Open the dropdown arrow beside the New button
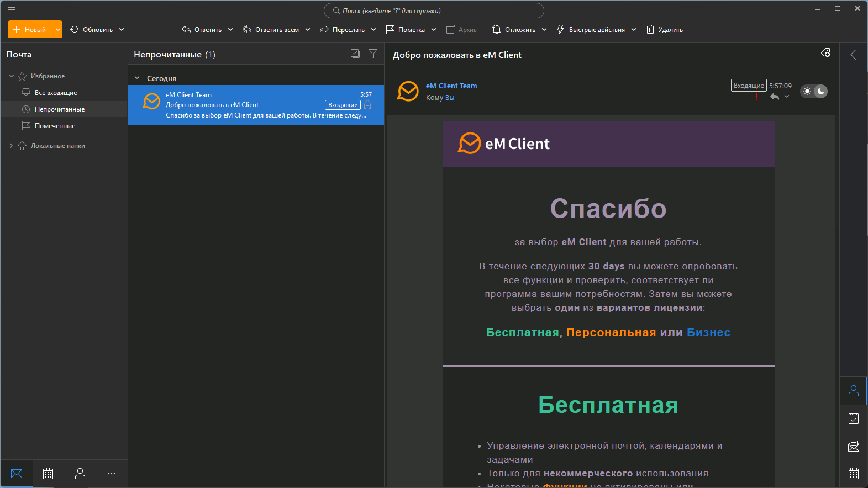The image size is (868, 488). pyautogui.click(x=58, y=29)
